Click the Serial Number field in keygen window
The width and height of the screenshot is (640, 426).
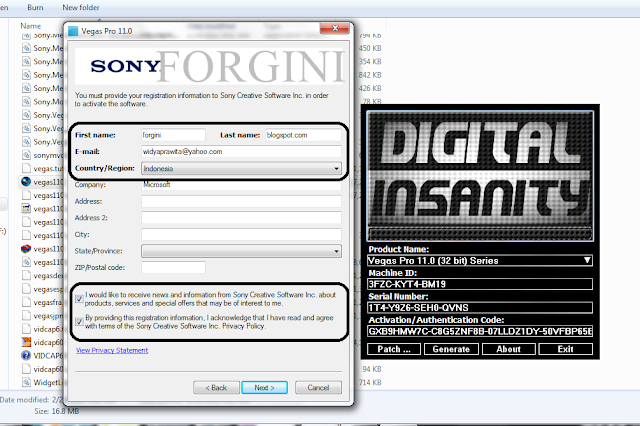pos(480,308)
